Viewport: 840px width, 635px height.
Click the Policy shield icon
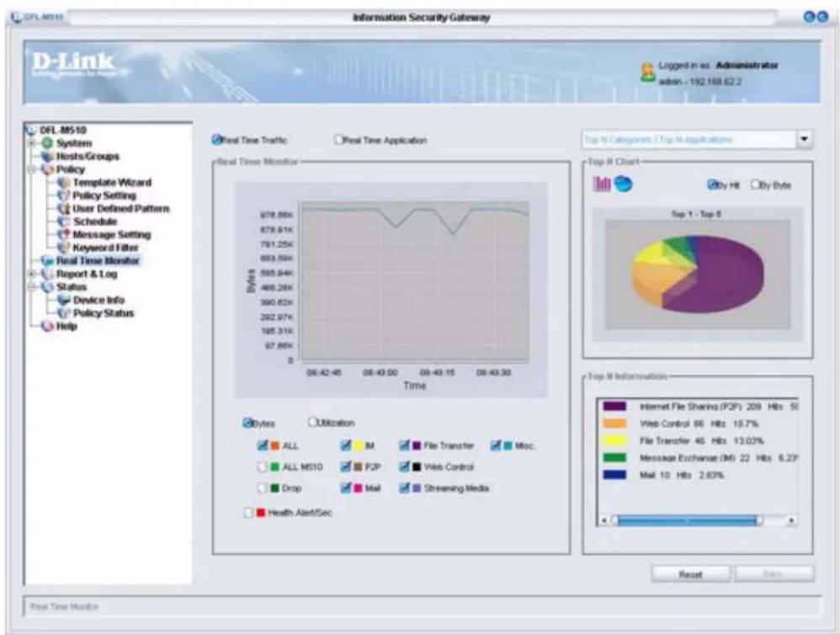(48, 169)
